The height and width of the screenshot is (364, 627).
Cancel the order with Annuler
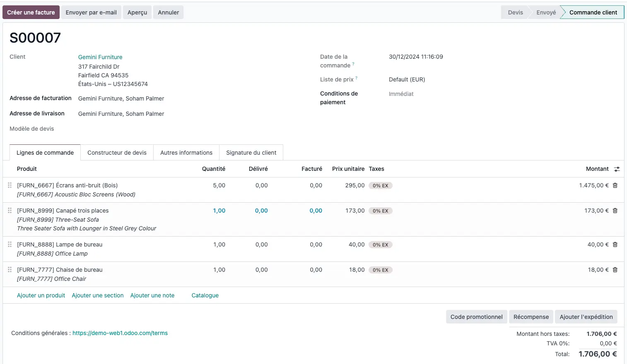[x=169, y=12]
